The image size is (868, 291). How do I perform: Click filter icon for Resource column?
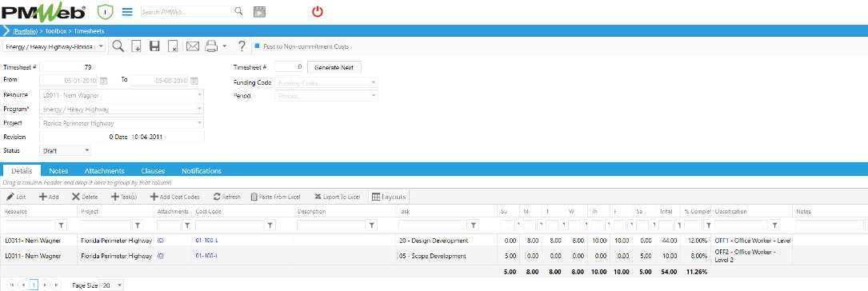62,225
